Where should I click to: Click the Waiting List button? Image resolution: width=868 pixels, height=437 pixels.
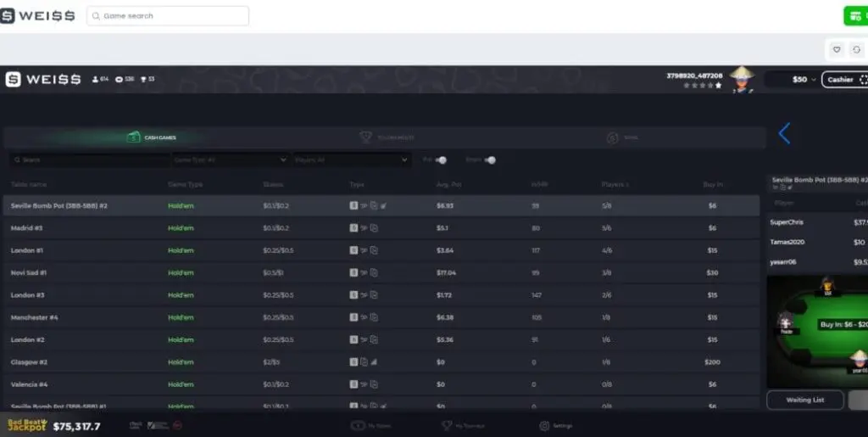point(804,400)
